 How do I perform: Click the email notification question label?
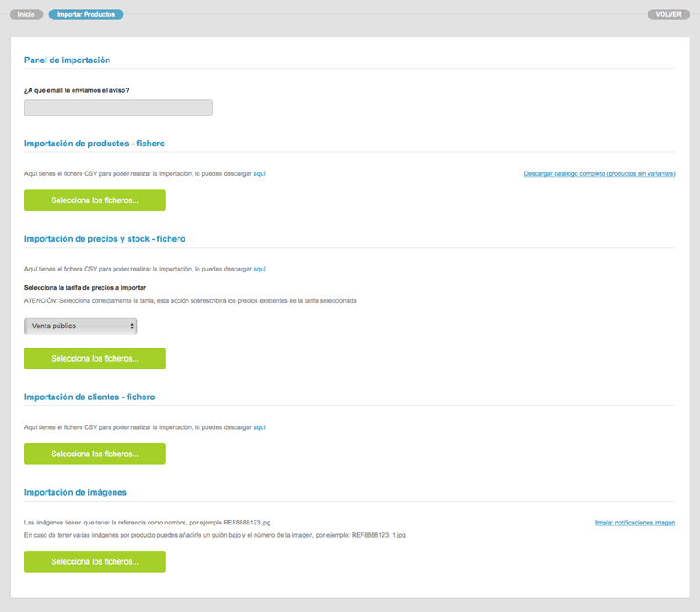click(x=77, y=89)
